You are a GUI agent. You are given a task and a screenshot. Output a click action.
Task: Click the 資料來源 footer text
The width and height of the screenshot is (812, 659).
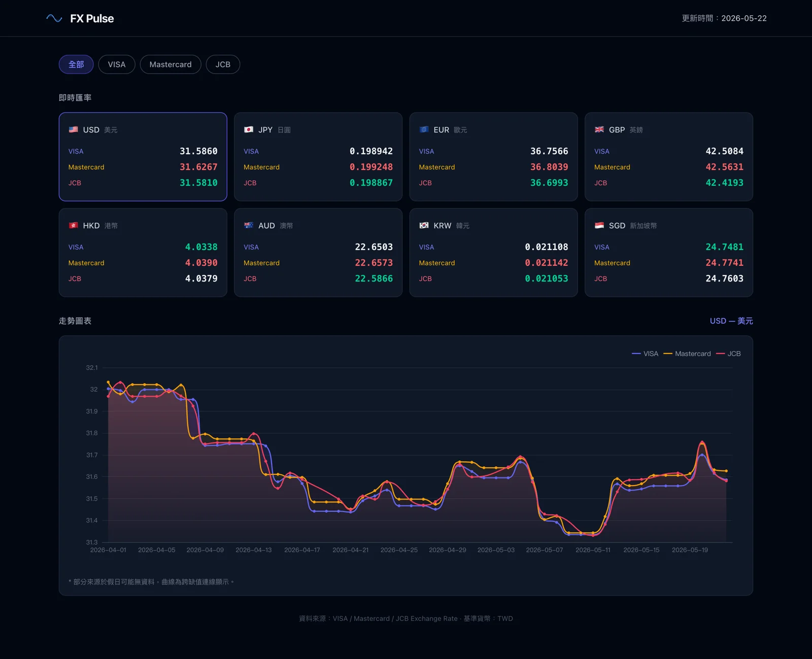pos(406,618)
